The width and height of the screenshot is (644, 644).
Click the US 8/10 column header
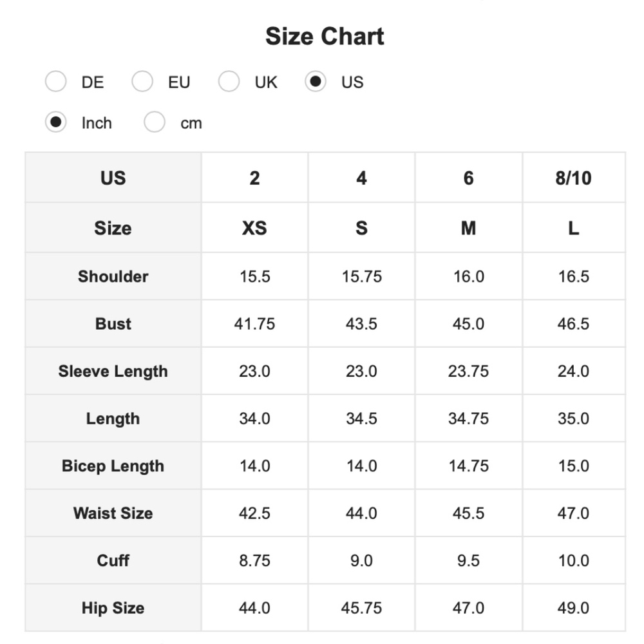(x=573, y=178)
